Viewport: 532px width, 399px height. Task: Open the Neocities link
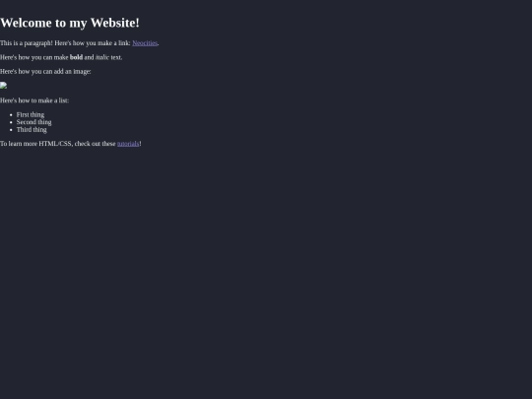coord(145,43)
